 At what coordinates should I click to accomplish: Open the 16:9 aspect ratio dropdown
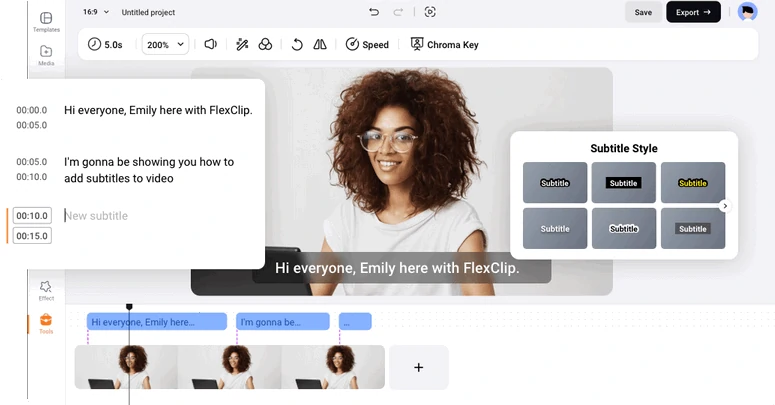[96, 12]
